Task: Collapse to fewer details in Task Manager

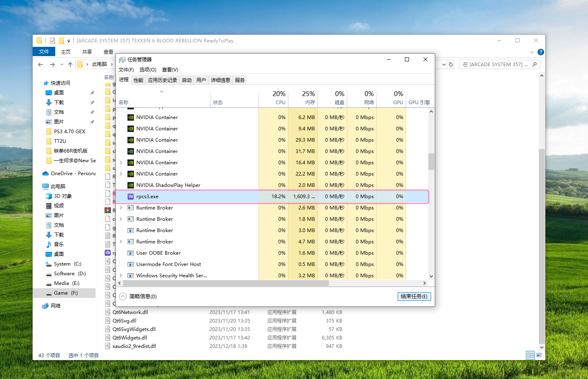Action: (x=138, y=297)
